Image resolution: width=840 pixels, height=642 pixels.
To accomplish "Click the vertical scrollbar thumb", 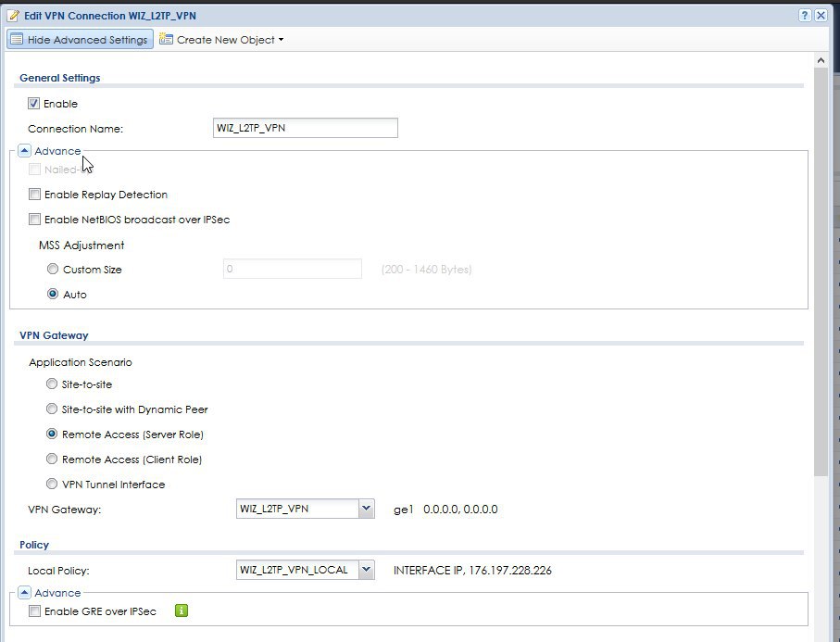I will coord(821,271).
